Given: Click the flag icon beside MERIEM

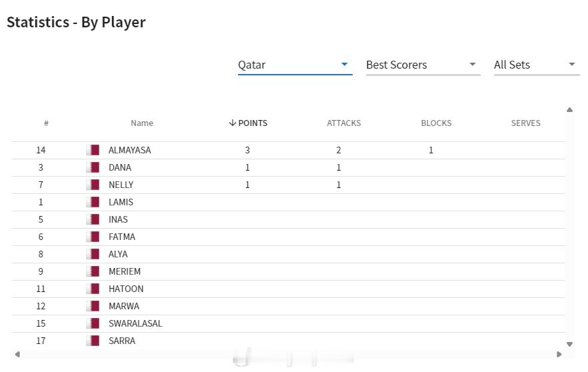Looking at the screenshot, I should (93, 271).
